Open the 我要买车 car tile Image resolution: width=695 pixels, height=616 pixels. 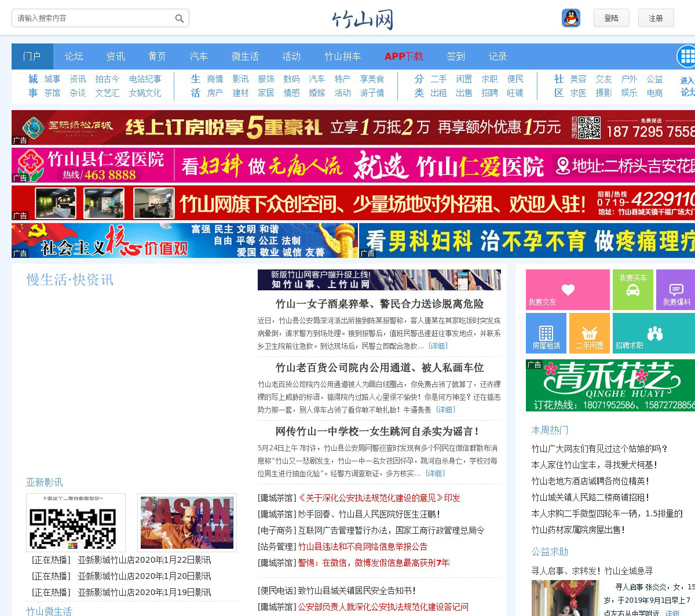tap(632, 290)
